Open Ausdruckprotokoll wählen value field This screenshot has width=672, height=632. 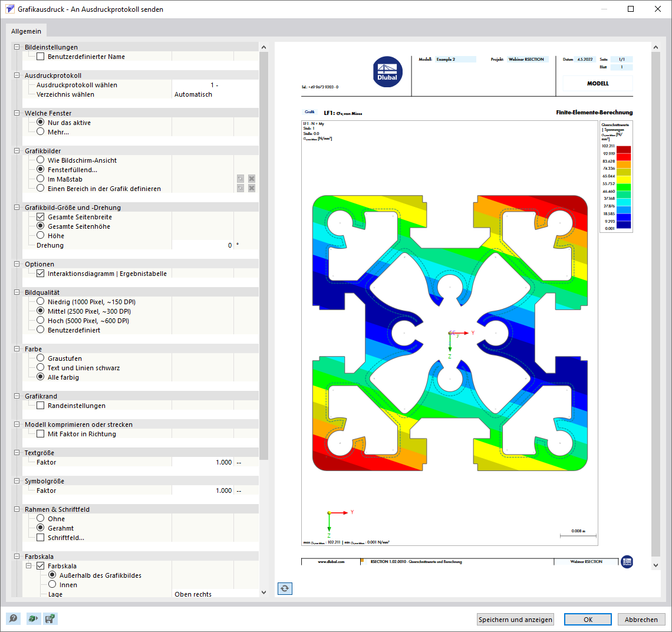click(215, 84)
